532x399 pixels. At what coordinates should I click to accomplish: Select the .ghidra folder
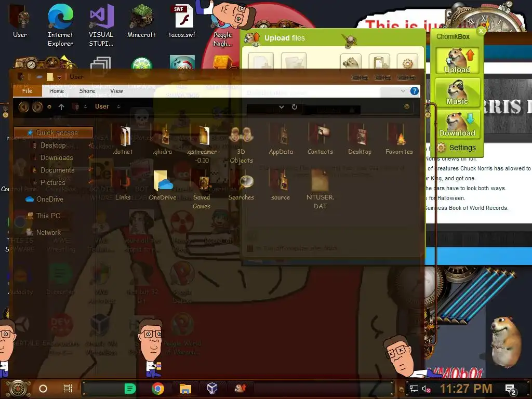(163, 140)
